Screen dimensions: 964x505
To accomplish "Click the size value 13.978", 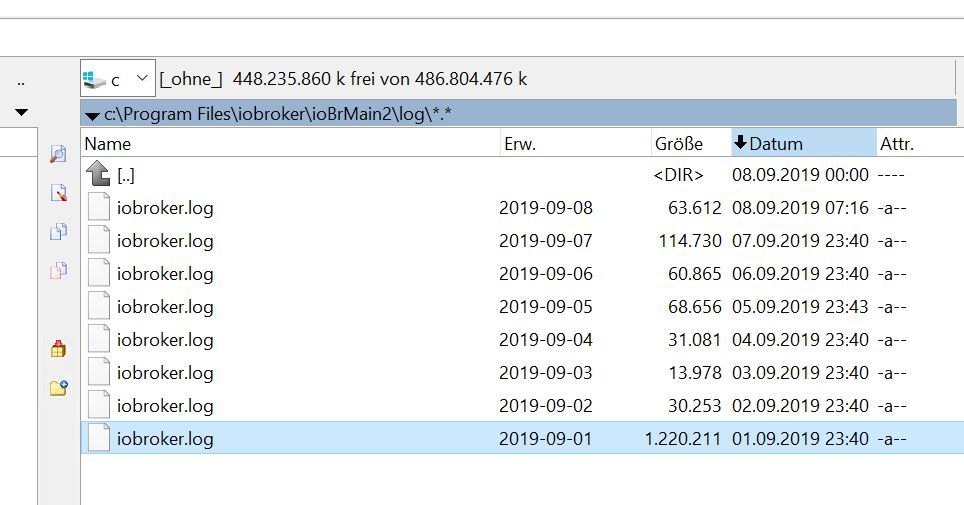I will 695,373.
